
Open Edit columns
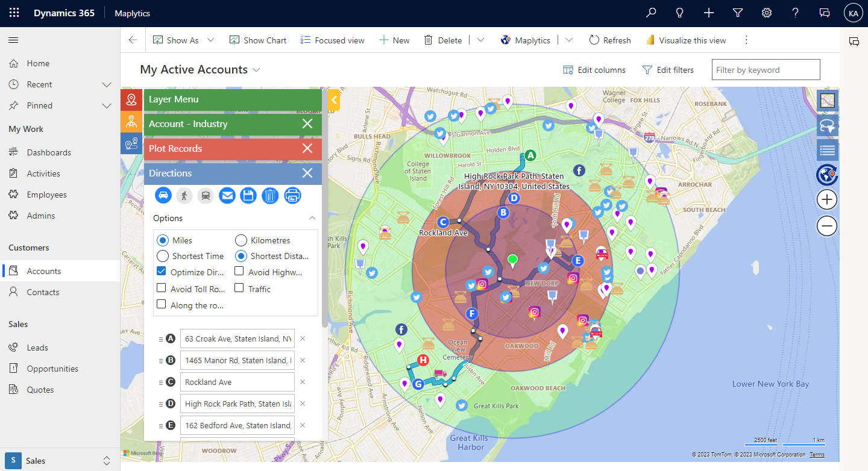pos(594,70)
